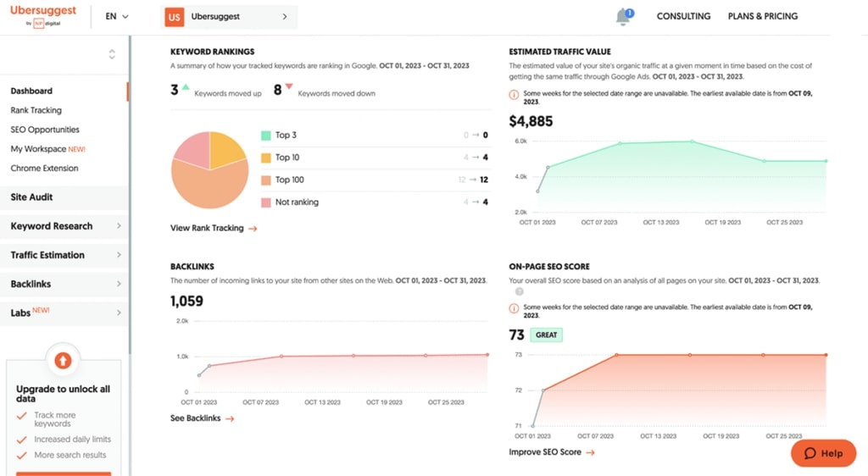Open PLANS & PRICING
The height and width of the screenshot is (476, 868).
763,17
